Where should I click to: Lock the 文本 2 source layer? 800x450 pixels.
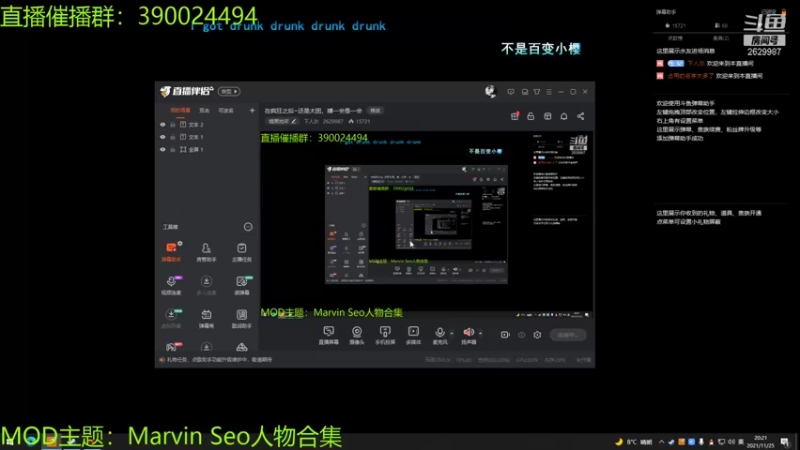pyautogui.click(x=173, y=124)
